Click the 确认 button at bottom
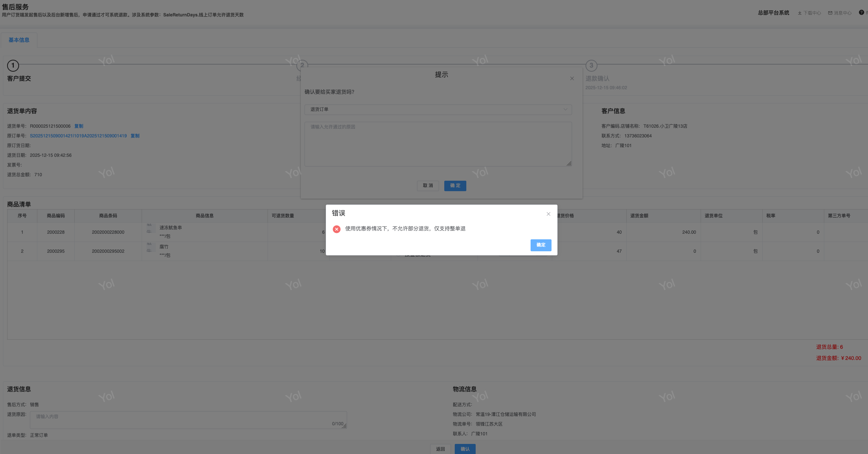Image resolution: width=868 pixels, height=454 pixels. tap(465, 449)
